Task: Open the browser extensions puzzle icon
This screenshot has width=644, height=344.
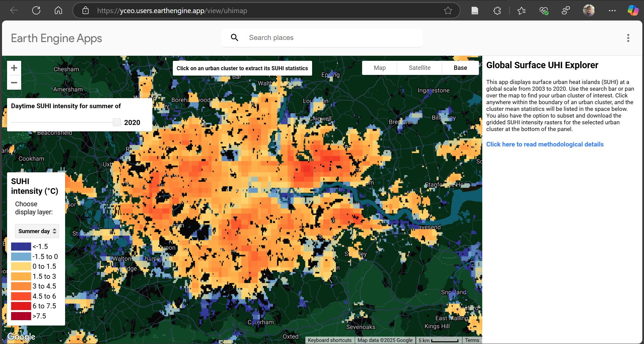Action: pyautogui.click(x=497, y=11)
